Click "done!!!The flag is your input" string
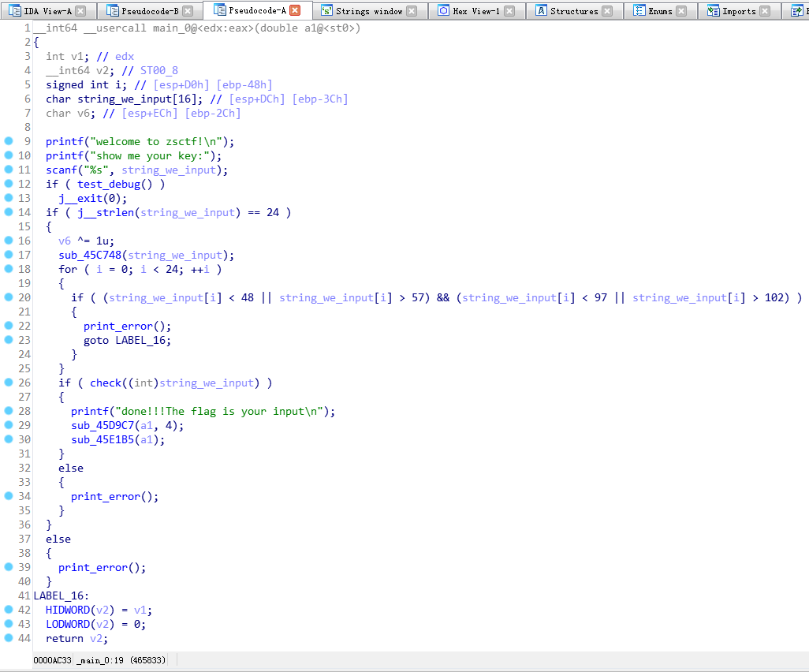Screen dimensions: 809x672 tap(218, 412)
